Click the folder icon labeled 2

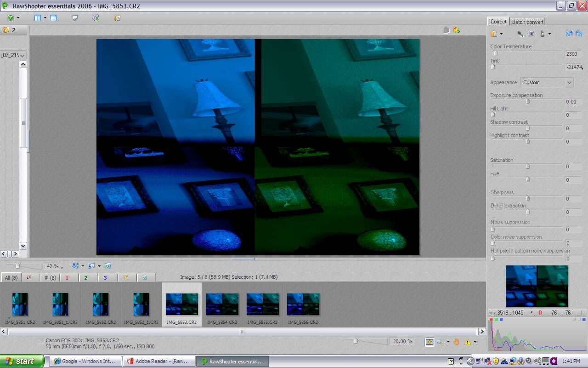click(6, 30)
